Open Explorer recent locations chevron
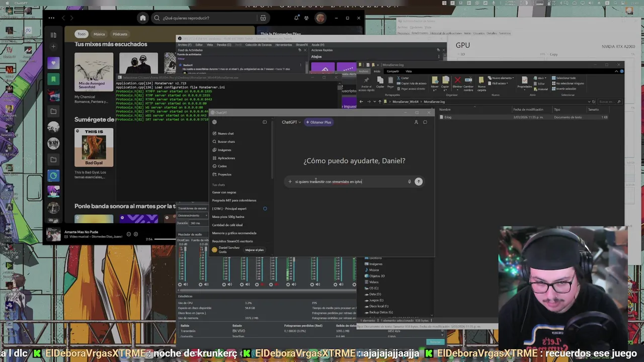 click(374, 102)
